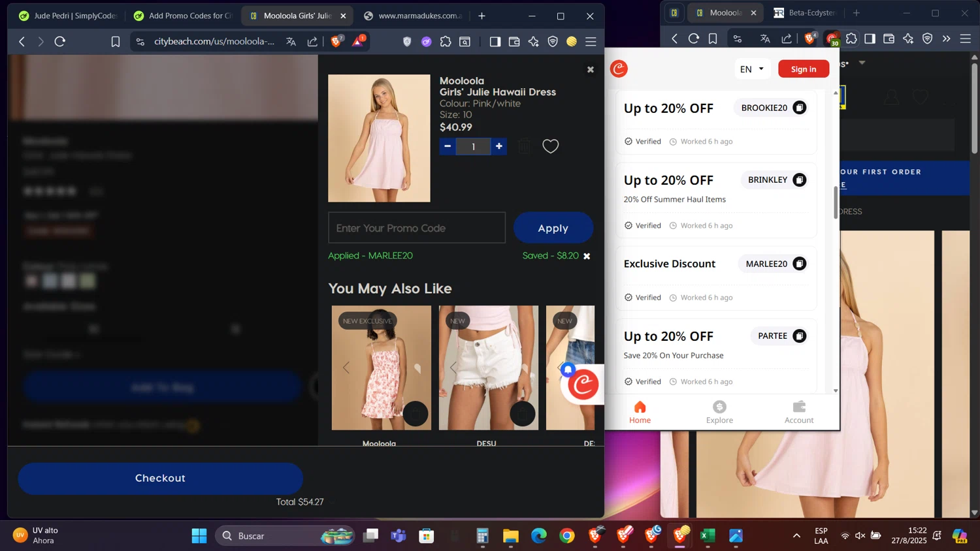Apply the promo code
980x551 pixels.
point(553,228)
